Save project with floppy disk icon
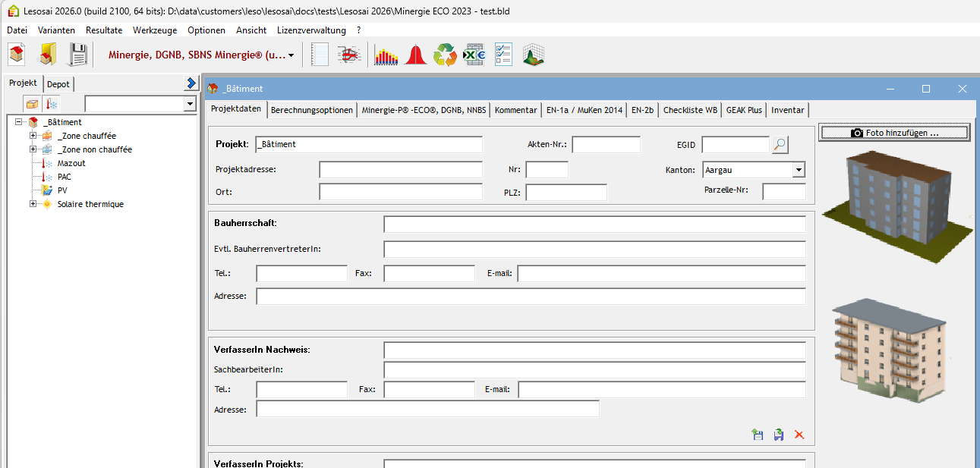Viewport: 980px width, 468px height. tap(78, 55)
